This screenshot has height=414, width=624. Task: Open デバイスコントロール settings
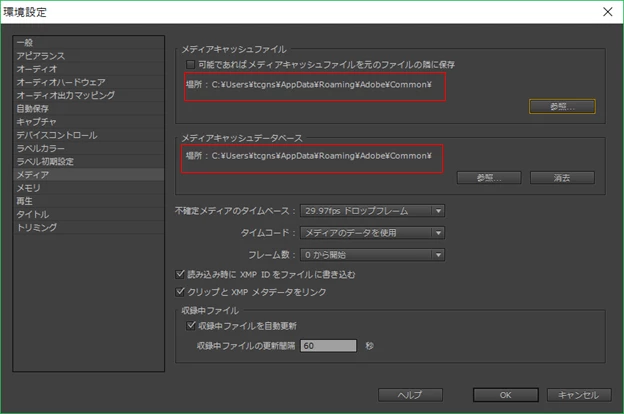pos(88,135)
